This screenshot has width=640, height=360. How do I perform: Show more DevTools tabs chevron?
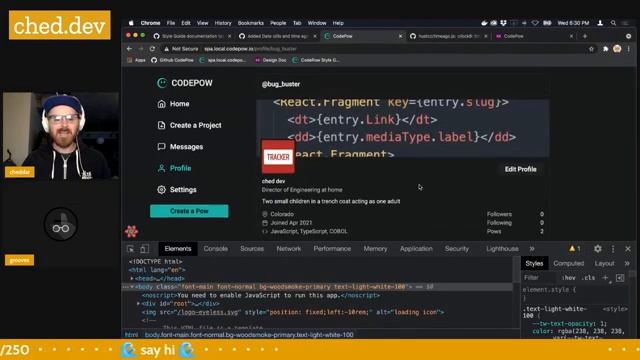(x=532, y=249)
